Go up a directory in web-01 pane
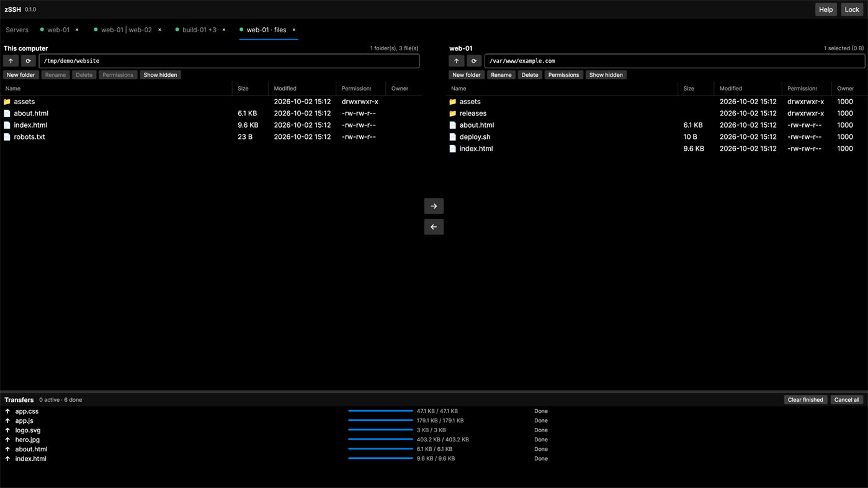The width and height of the screenshot is (868, 488). (x=457, y=61)
